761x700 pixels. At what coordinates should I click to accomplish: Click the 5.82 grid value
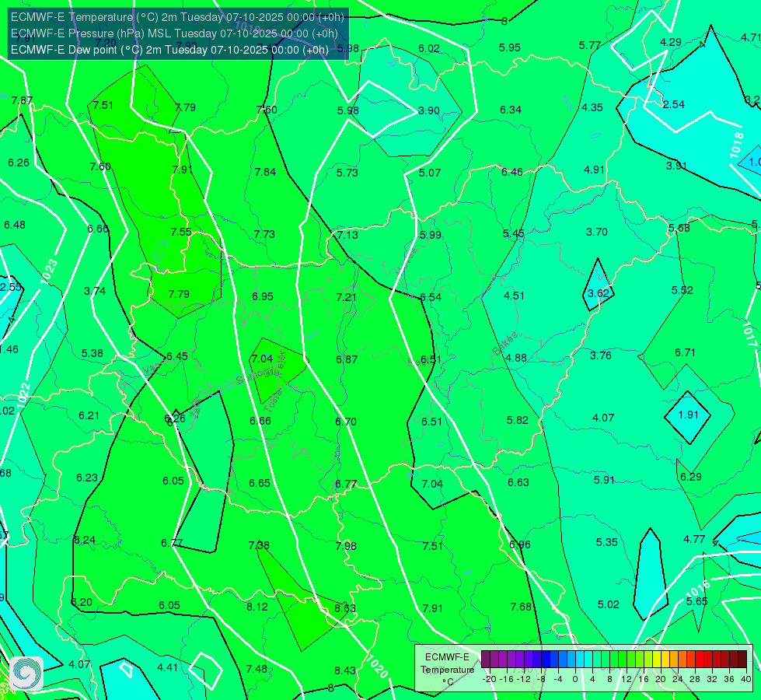[x=517, y=420]
